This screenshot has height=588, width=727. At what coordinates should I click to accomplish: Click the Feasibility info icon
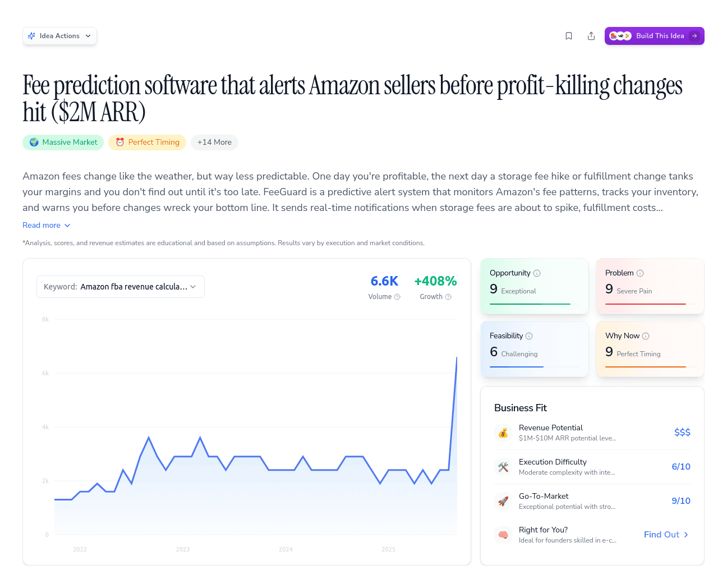530,336
